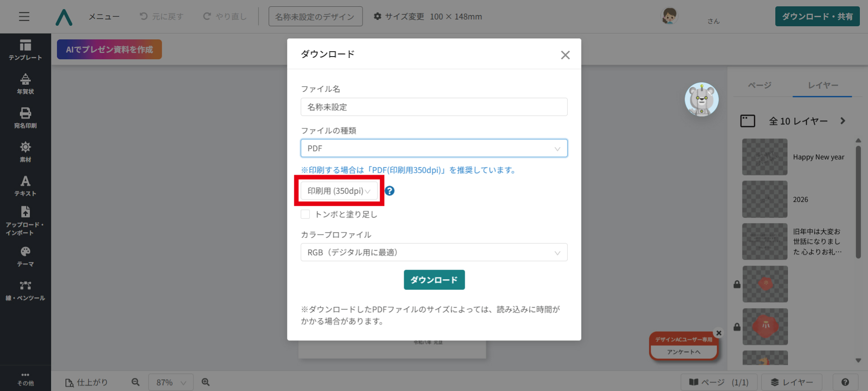
Task: Open アップロード・インポート panel
Action: [x=25, y=222]
